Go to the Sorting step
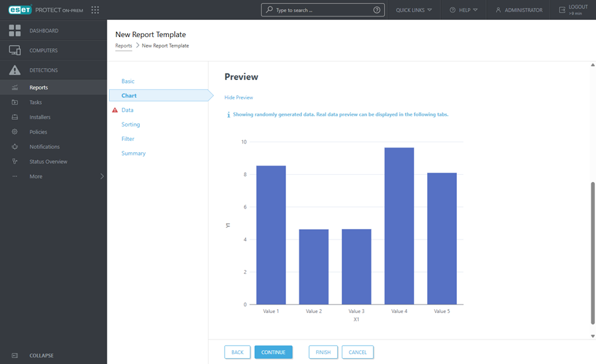The height and width of the screenshot is (364, 596). point(130,124)
